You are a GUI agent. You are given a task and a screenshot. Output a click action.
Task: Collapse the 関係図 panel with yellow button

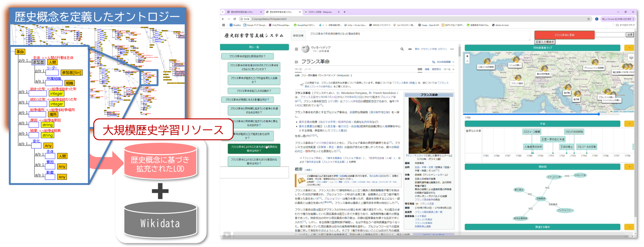pos(629,167)
